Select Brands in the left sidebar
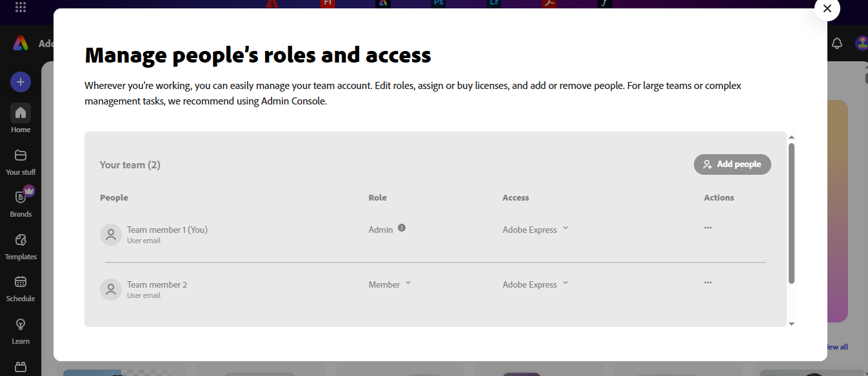 [x=20, y=203]
